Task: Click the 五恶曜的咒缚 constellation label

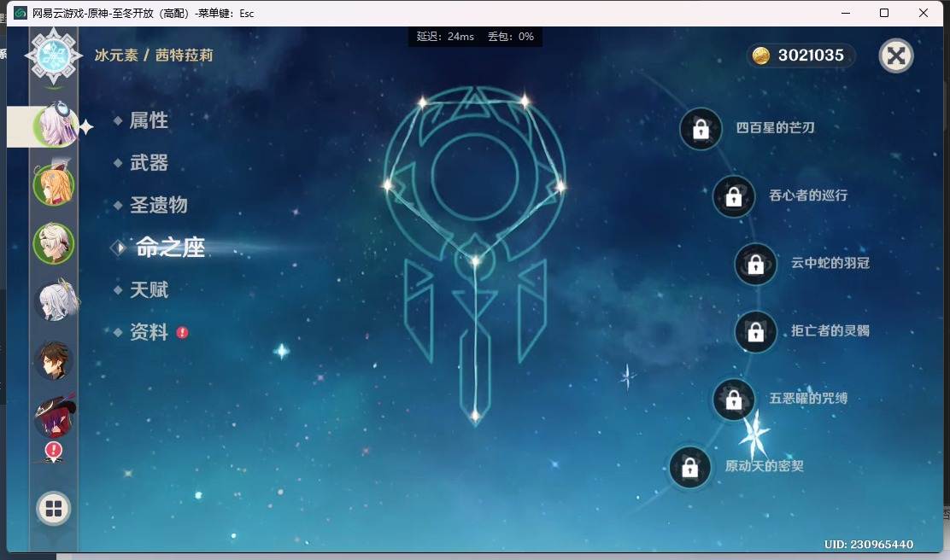Action: [x=807, y=399]
